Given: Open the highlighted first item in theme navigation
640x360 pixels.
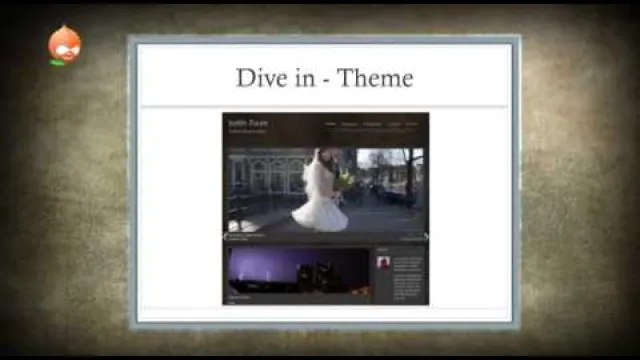Looking at the screenshot, I should [330, 124].
